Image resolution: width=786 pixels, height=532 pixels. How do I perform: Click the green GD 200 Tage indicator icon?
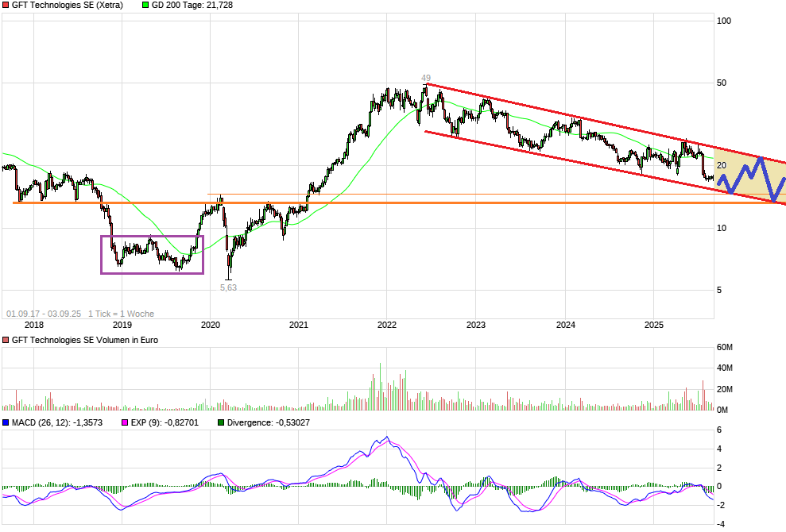(147, 6)
